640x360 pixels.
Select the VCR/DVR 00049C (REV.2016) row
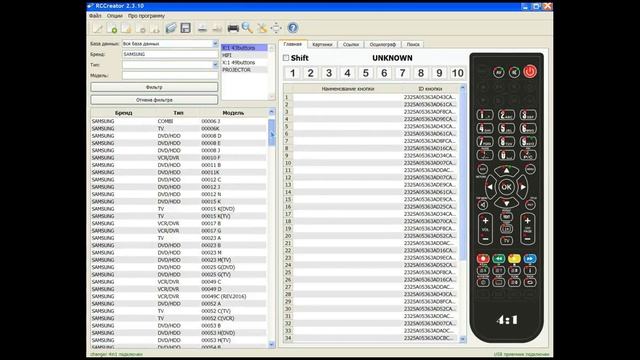(x=179, y=296)
